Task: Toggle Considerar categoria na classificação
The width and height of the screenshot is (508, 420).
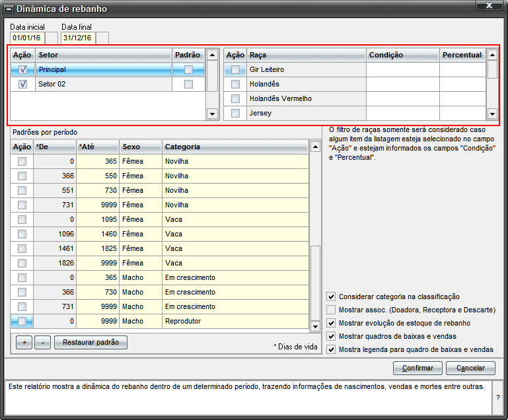Action: pyautogui.click(x=331, y=297)
